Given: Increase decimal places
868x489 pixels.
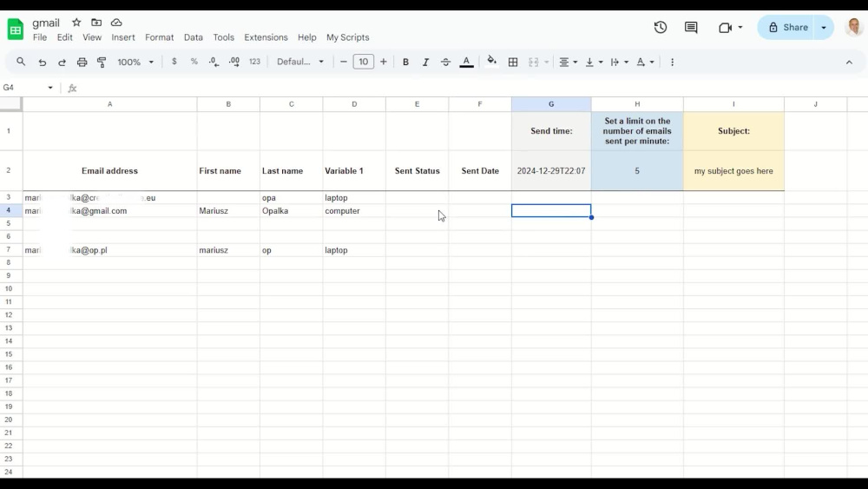Looking at the screenshot, I should tap(234, 62).
